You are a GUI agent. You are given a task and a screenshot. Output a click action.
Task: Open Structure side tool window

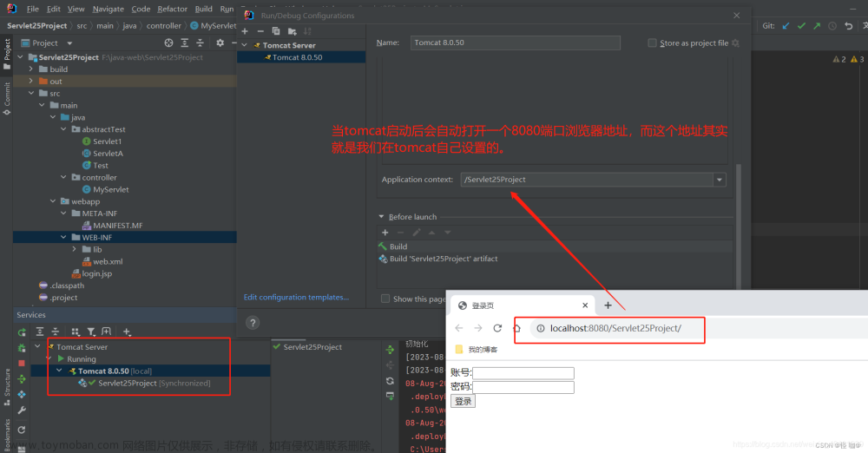(7, 386)
